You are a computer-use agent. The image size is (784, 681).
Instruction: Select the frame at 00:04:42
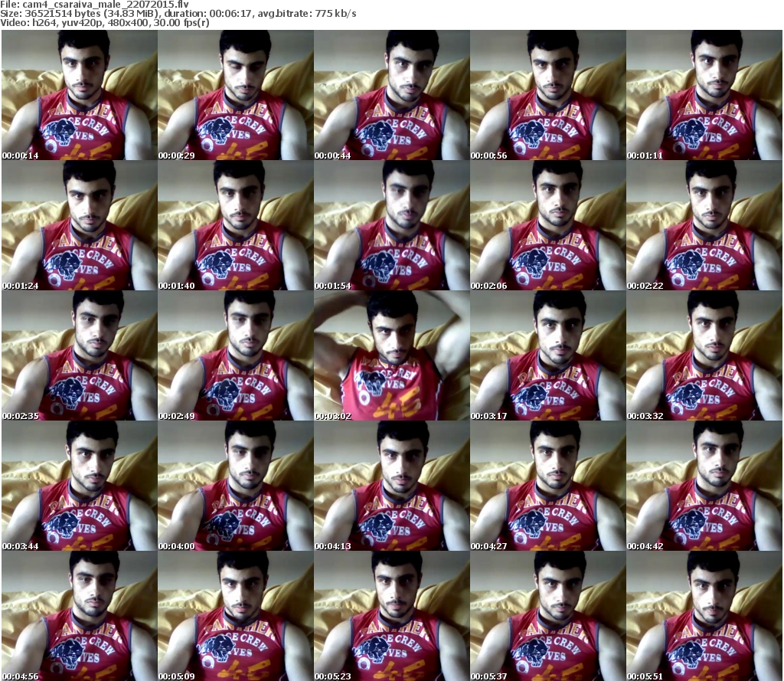click(704, 486)
